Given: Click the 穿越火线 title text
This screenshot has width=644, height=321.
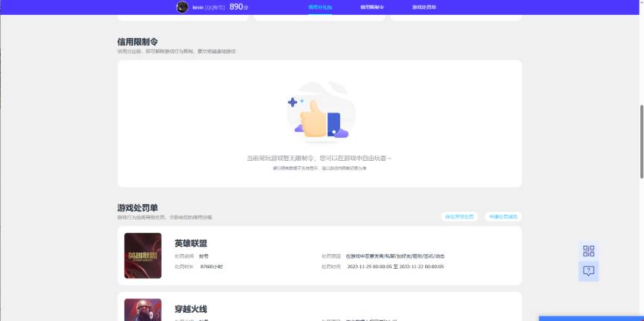Looking at the screenshot, I should coord(191,309).
